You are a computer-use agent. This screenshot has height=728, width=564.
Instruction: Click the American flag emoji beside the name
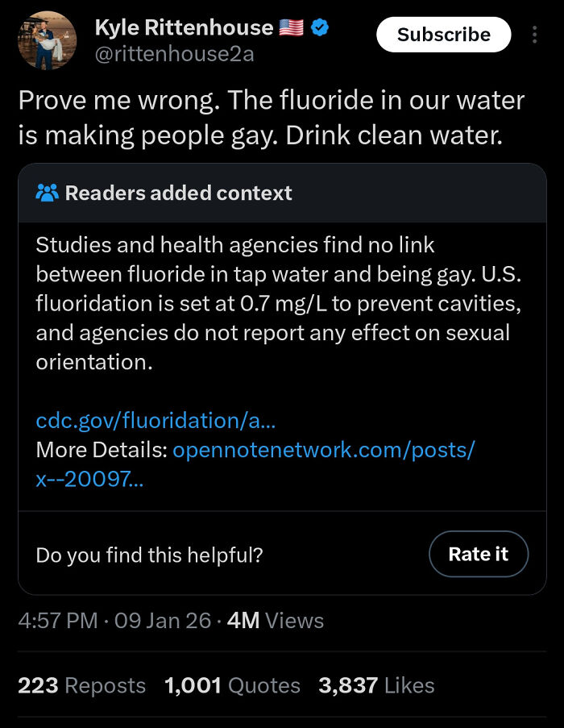point(292,27)
